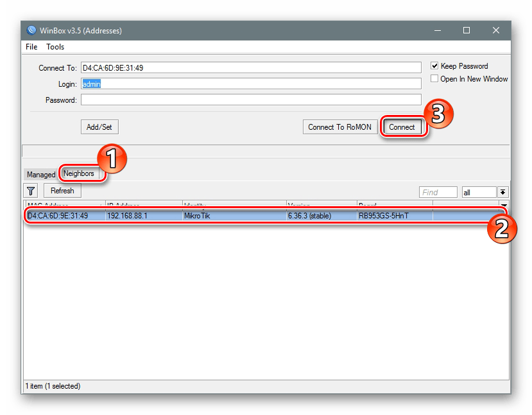This screenshot has width=532, height=415.
Task: Click the Connect button
Action: [x=402, y=127]
